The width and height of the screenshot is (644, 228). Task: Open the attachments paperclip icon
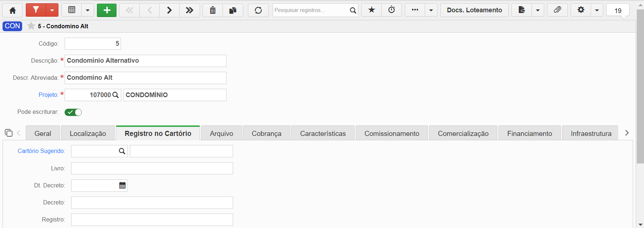coord(557,10)
